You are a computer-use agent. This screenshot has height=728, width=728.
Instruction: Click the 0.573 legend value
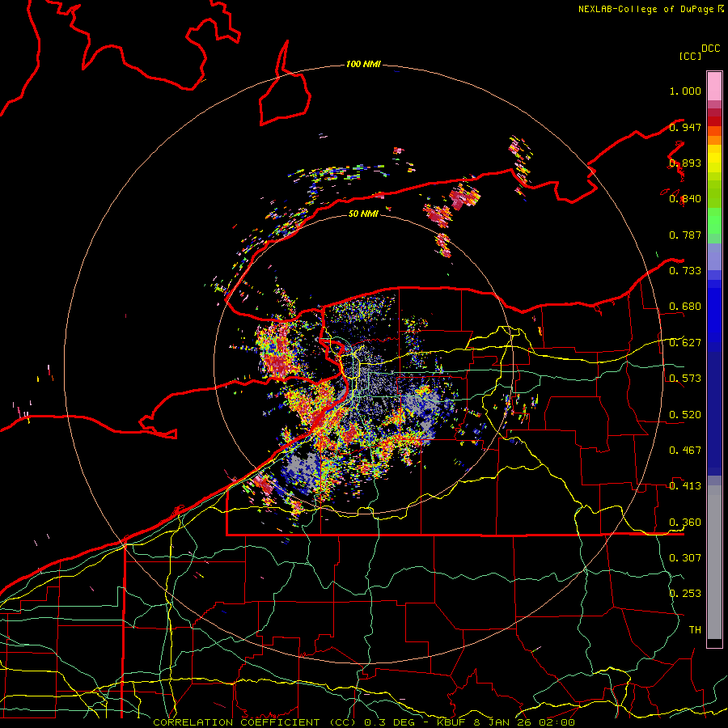(685, 379)
